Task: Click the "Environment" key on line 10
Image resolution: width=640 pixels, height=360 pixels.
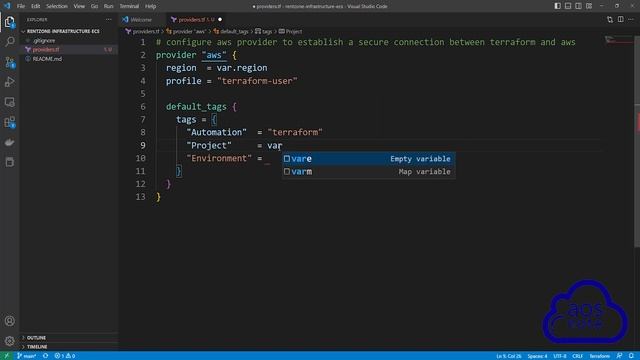Action: point(219,158)
